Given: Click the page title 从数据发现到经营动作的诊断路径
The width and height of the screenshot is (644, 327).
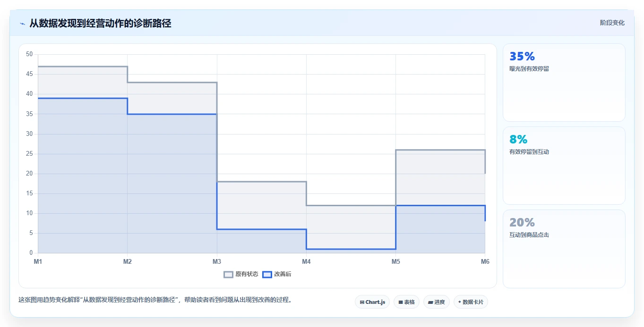Looking at the screenshot, I should point(100,23).
